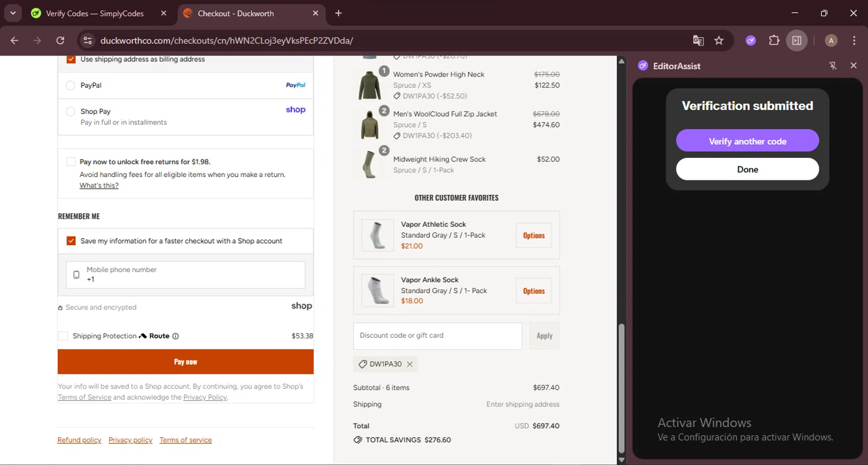
Task: Click the browser back arrow
Action: tap(14, 40)
